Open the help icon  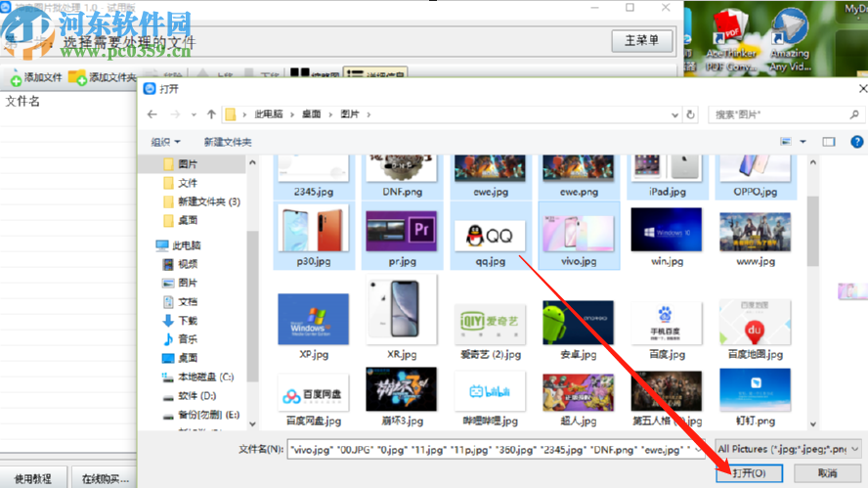click(857, 142)
